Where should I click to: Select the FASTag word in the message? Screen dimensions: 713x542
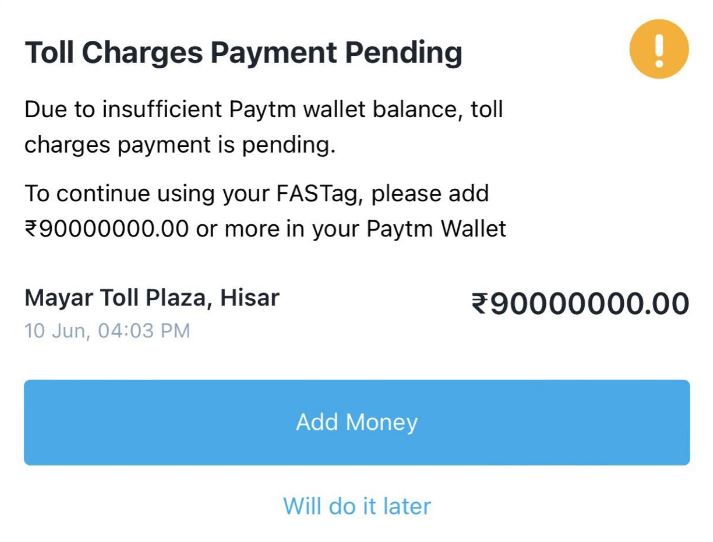pos(317,193)
